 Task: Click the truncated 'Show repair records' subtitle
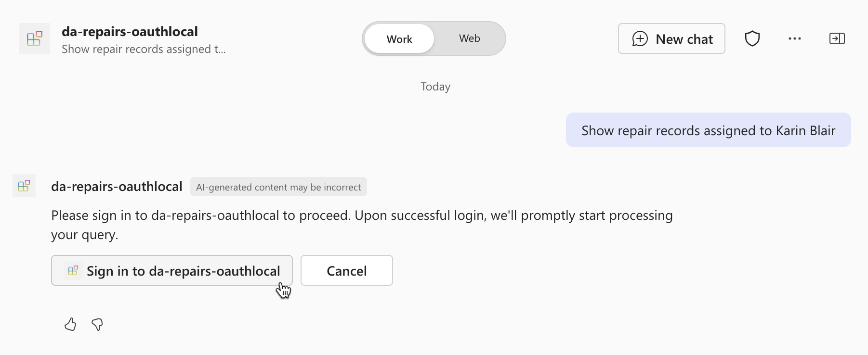pyautogui.click(x=144, y=49)
